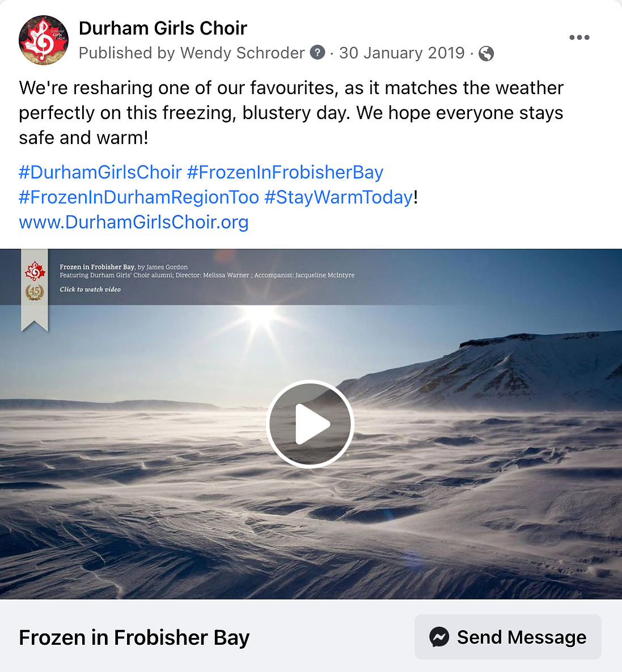This screenshot has height=672, width=622.
Task: Open the Frozen in Frobisher Bay link title
Action: 134,637
